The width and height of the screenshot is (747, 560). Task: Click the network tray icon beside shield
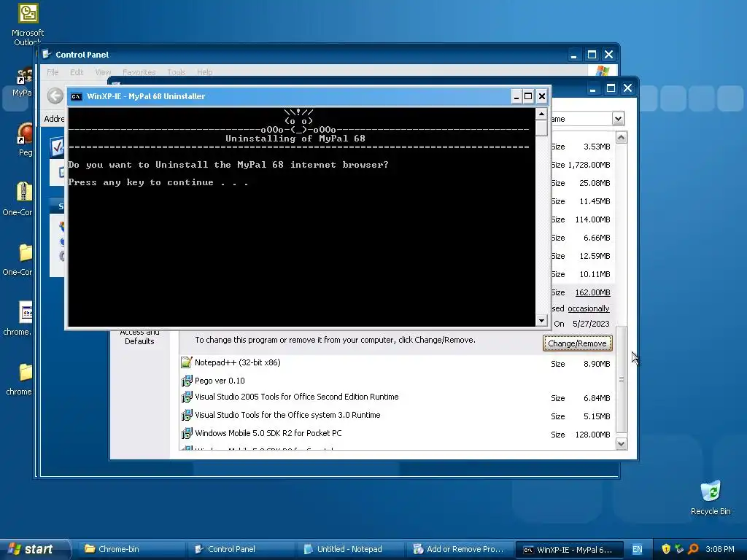(679, 549)
